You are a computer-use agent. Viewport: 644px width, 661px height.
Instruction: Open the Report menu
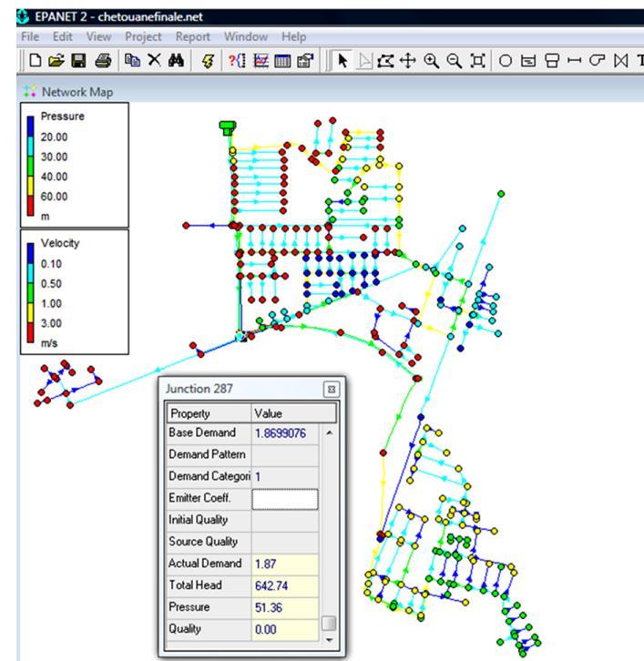coord(193,36)
